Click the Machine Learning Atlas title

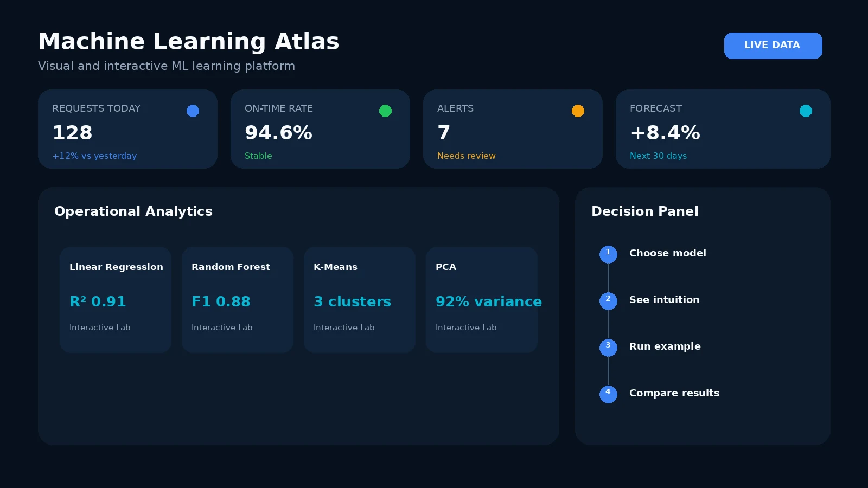[x=189, y=42]
